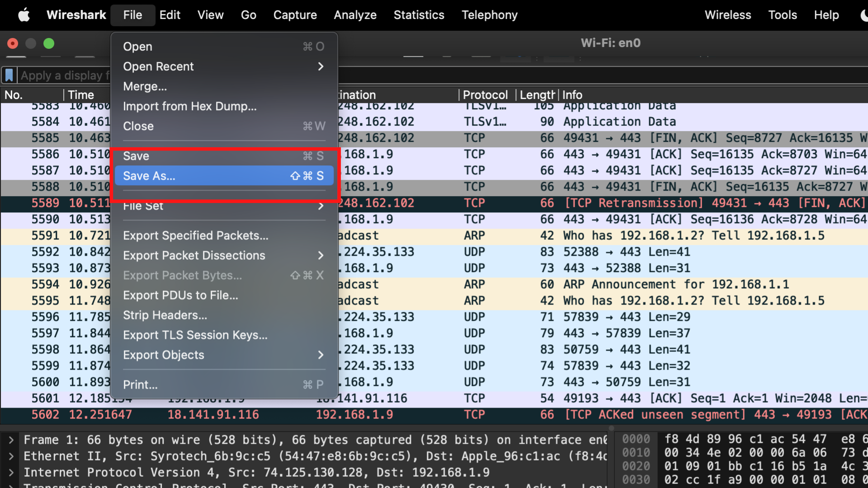868x488 pixels.
Task: Select packet 5602 TCP ACKed unseen segment
Action: pos(434,414)
